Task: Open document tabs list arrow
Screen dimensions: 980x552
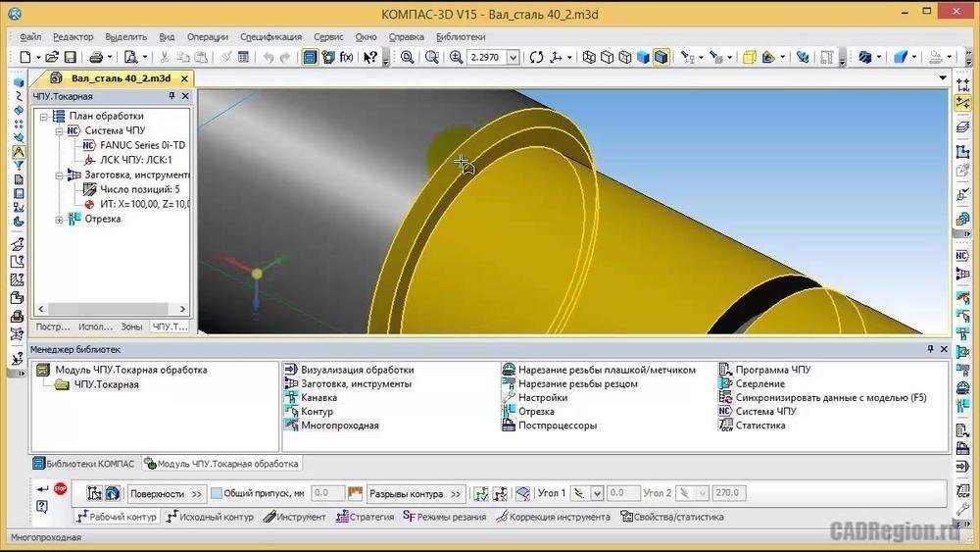Action: [x=943, y=78]
